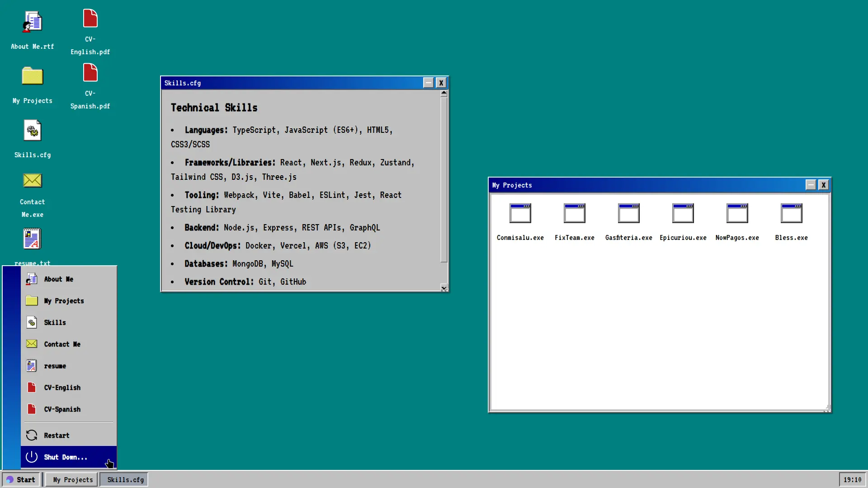
Task: Open CV-English.pdf on the desktop
Action: (x=90, y=19)
